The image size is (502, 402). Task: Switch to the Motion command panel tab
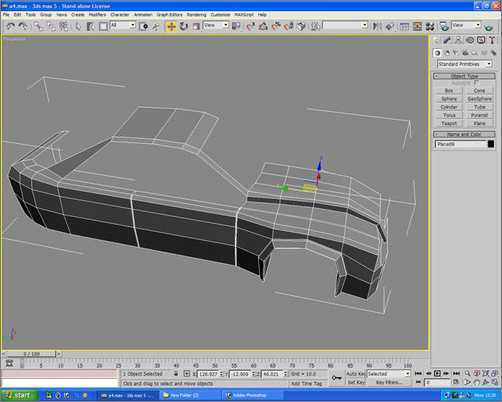coord(470,40)
